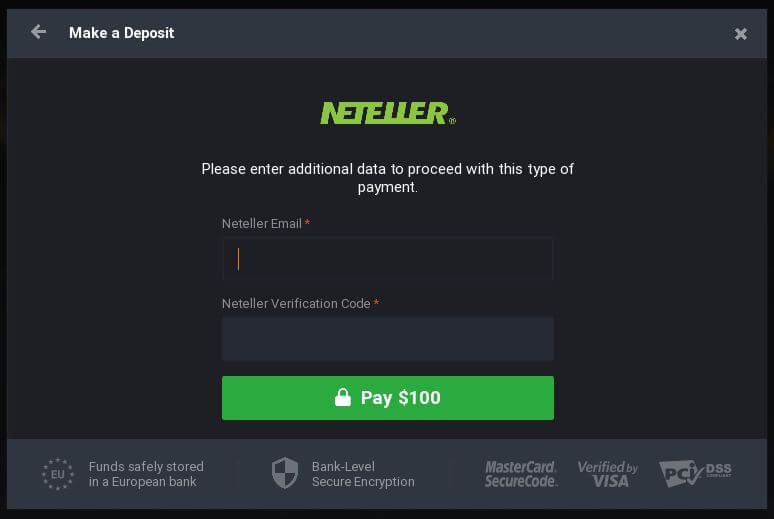Close the Make a Deposit dialog
Viewport: 774px width, 519px height.
tap(740, 34)
